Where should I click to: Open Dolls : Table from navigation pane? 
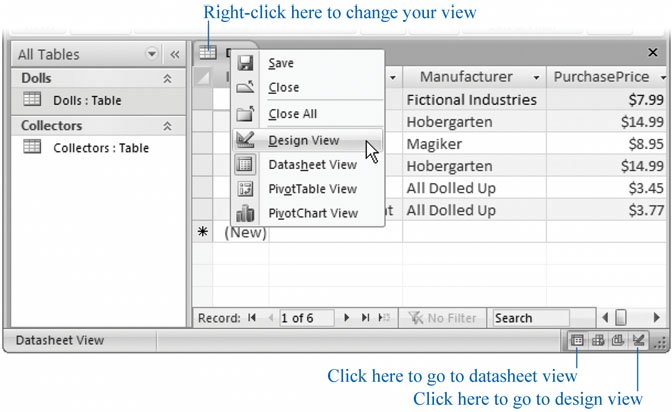pyautogui.click(x=99, y=100)
